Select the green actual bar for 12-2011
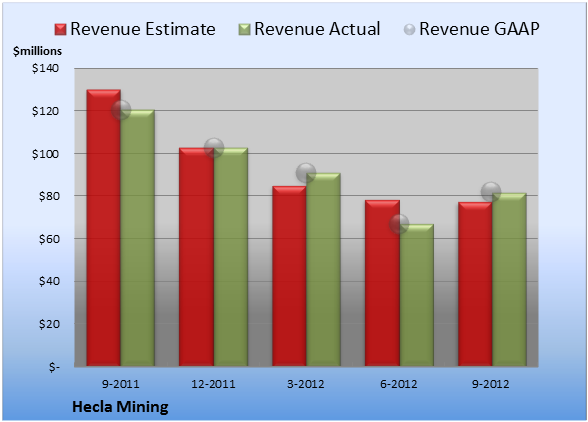Viewport: 588px width, 422px height. click(x=231, y=257)
